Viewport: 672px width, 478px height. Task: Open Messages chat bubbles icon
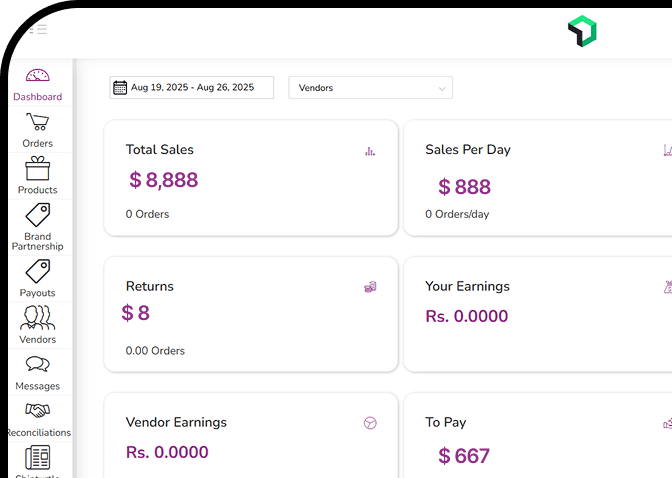(x=37, y=365)
